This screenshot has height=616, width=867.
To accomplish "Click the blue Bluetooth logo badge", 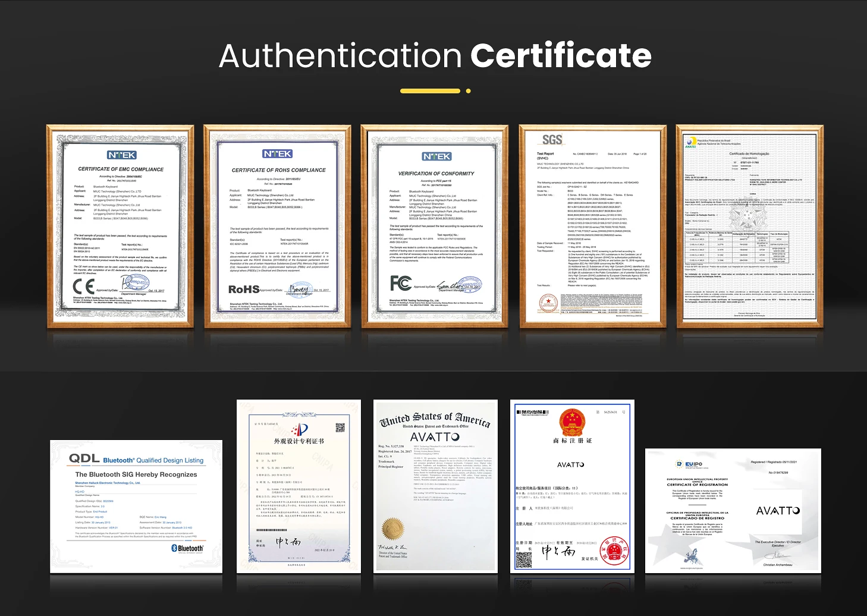I will tap(187, 548).
